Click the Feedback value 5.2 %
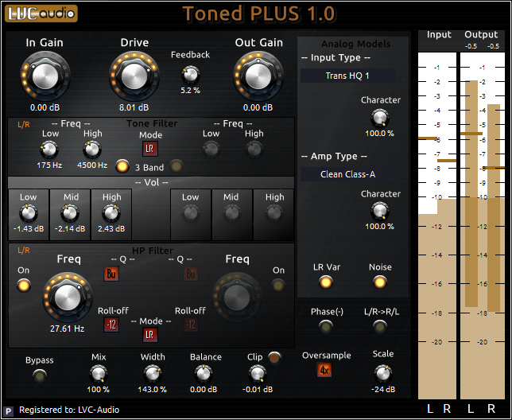Image resolution: width=512 pixels, height=420 pixels. coord(190,91)
